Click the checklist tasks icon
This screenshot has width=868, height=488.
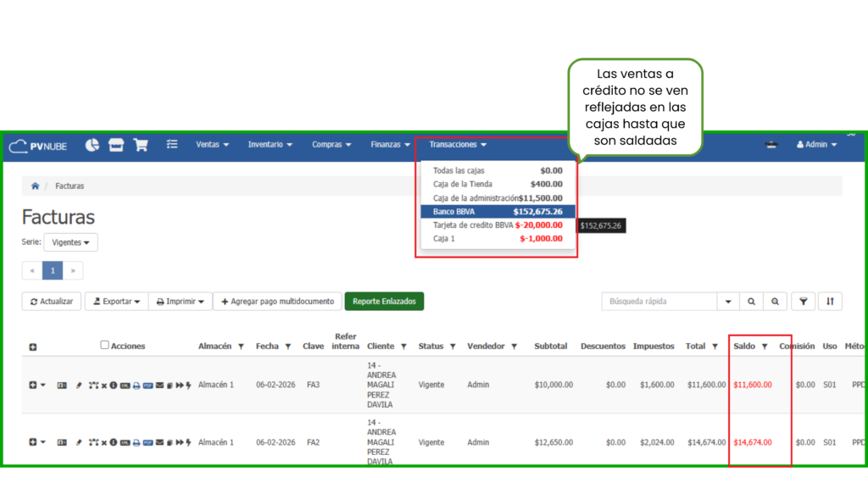tap(172, 145)
